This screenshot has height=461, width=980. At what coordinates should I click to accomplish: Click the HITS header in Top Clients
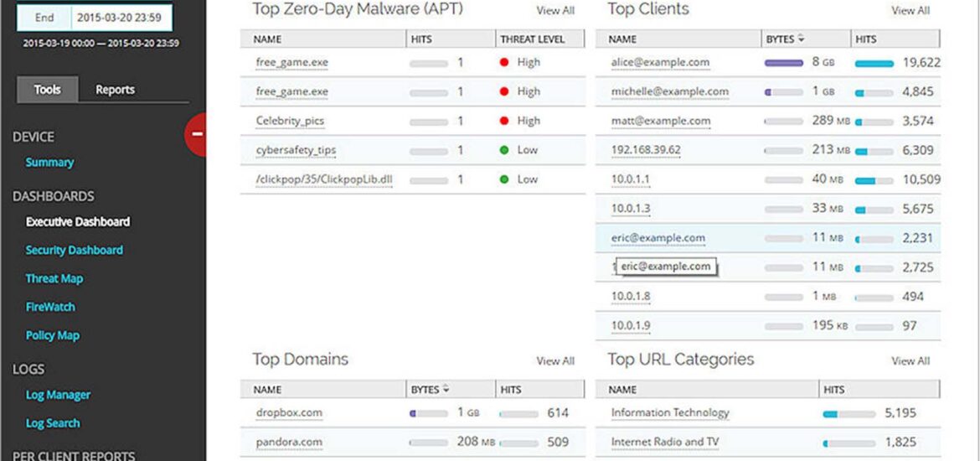click(x=865, y=39)
